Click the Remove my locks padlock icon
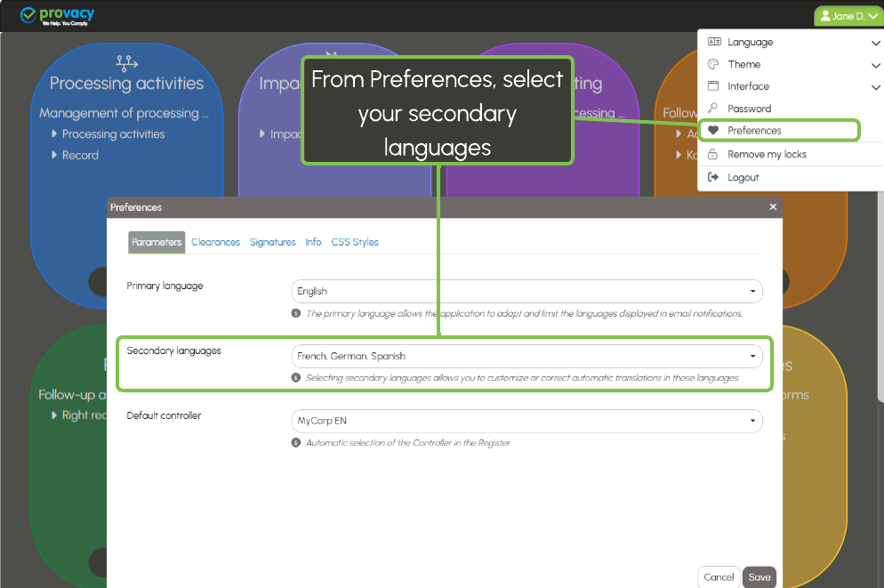884x588 pixels. pyautogui.click(x=712, y=155)
